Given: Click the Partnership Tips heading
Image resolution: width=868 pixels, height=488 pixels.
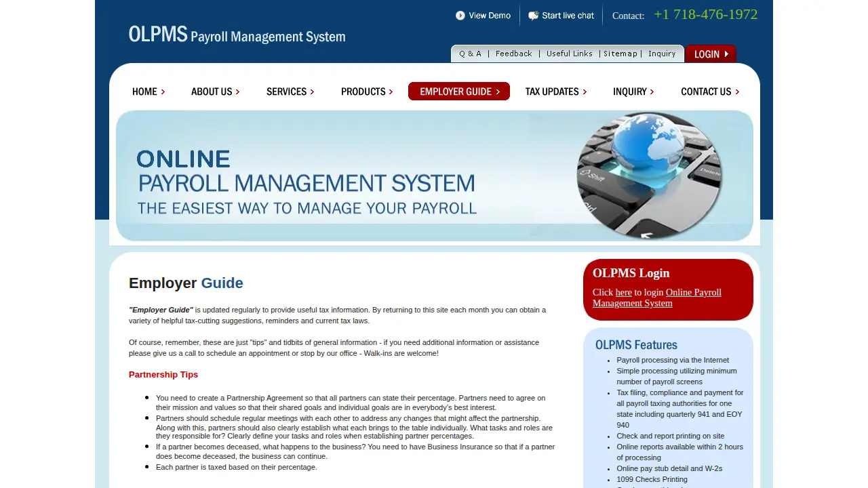Looking at the screenshot, I should [163, 374].
